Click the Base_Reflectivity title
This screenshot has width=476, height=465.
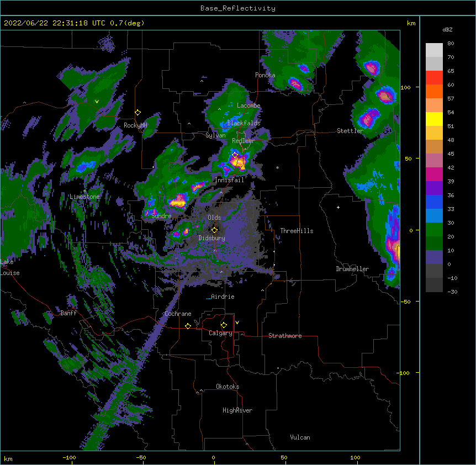(x=238, y=8)
